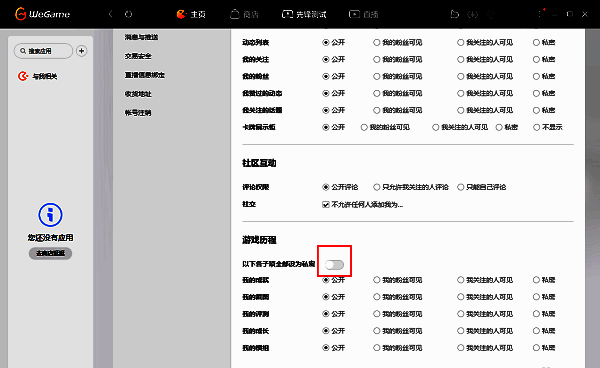Click the 社区互动 section heading

(259, 163)
